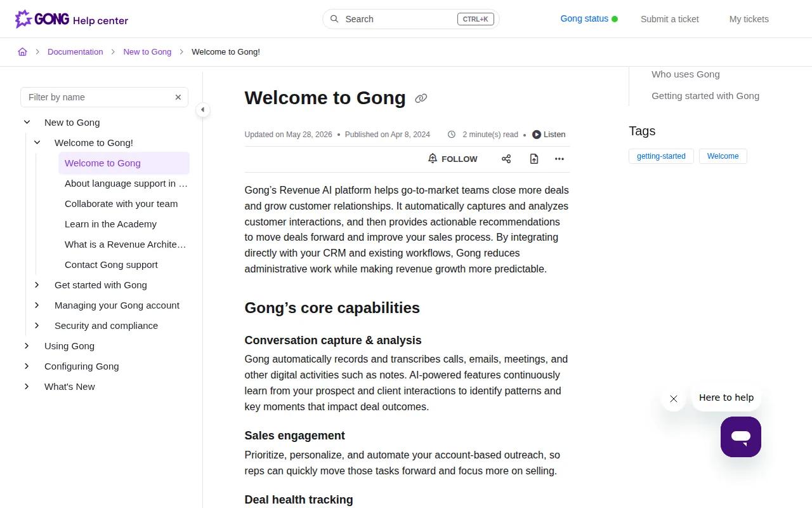Viewport: 812px width, 508px height.
Task: Clear the Filter by name field
Action: 178,97
